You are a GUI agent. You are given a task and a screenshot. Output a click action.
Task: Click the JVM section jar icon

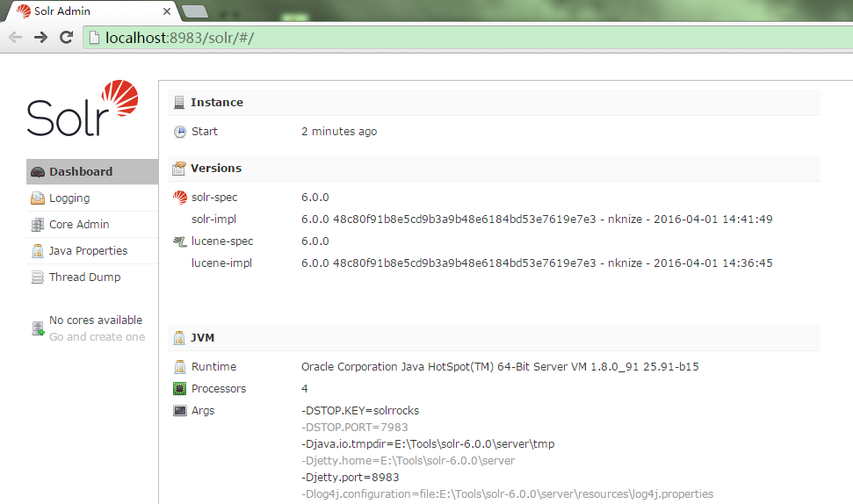pos(179,338)
